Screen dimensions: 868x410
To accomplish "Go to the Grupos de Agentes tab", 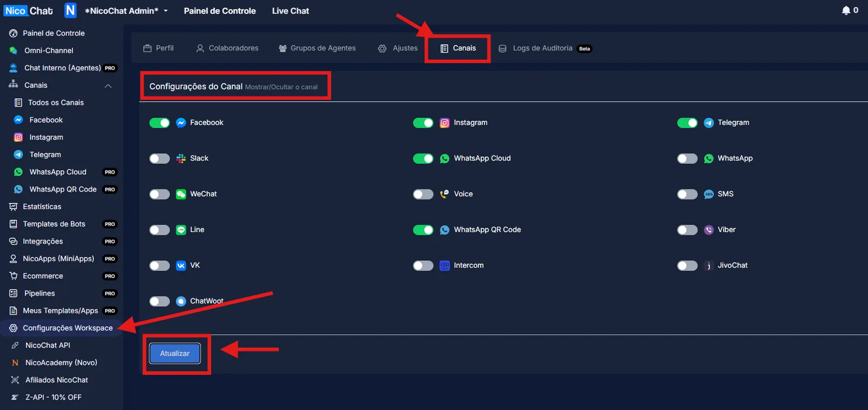I will click(x=317, y=48).
